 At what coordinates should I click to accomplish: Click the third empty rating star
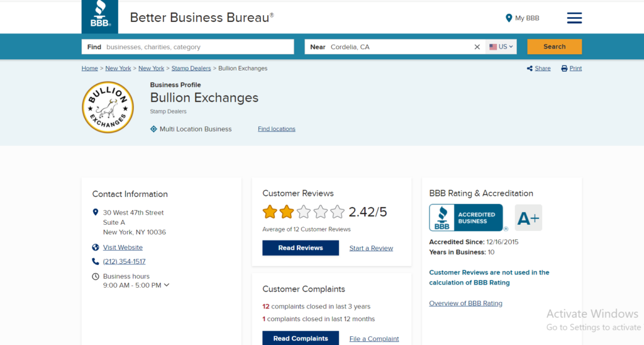click(304, 212)
